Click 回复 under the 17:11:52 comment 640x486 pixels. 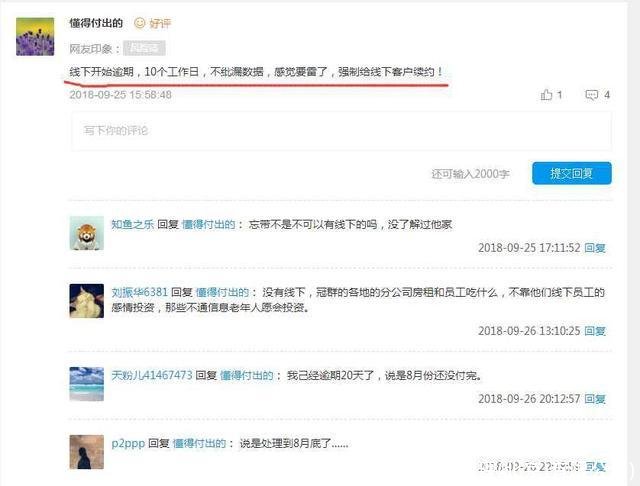pyautogui.click(x=595, y=248)
